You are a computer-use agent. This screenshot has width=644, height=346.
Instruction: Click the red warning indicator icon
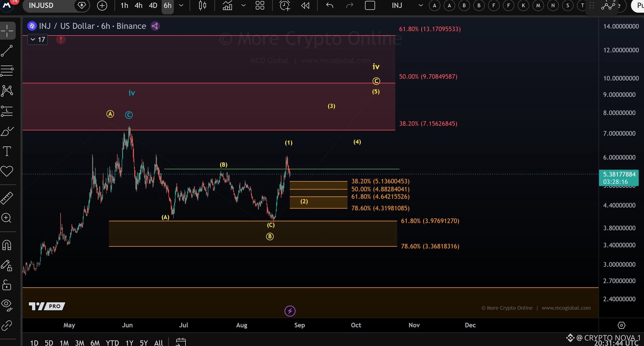tap(61, 40)
